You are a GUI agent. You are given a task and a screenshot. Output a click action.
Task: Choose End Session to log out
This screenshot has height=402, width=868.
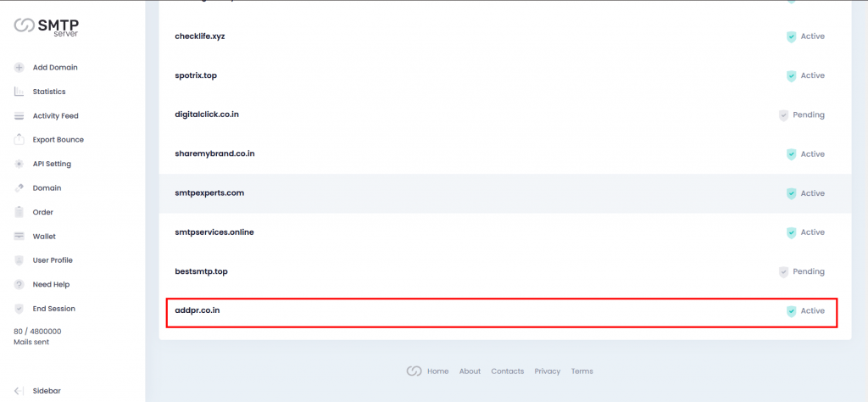click(53, 309)
